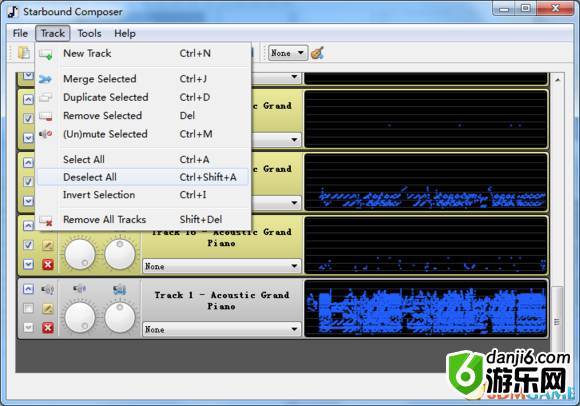The image size is (580, 406).
Task: Delete Track 16 with red X
Action: pos(48,264)
